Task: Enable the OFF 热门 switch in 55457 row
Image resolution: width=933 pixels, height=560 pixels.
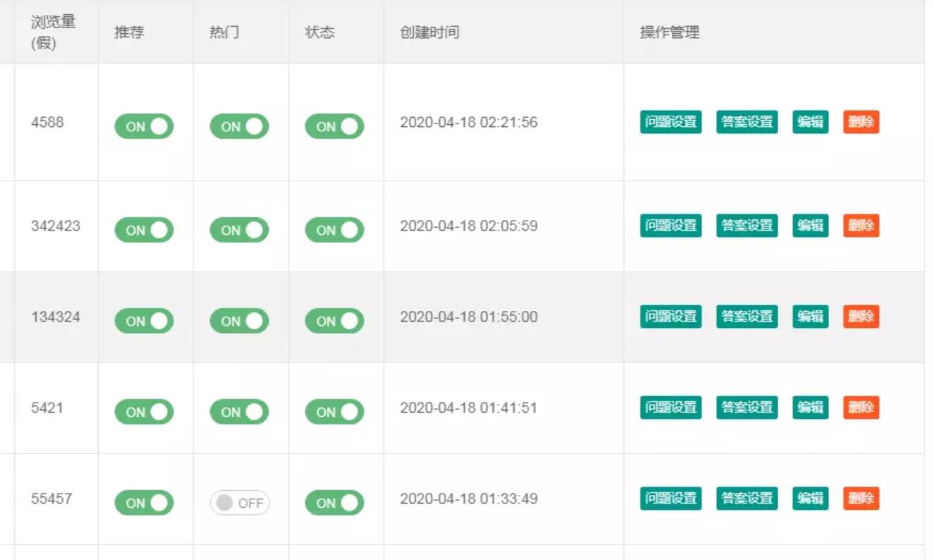Action: tap(239, 503)
